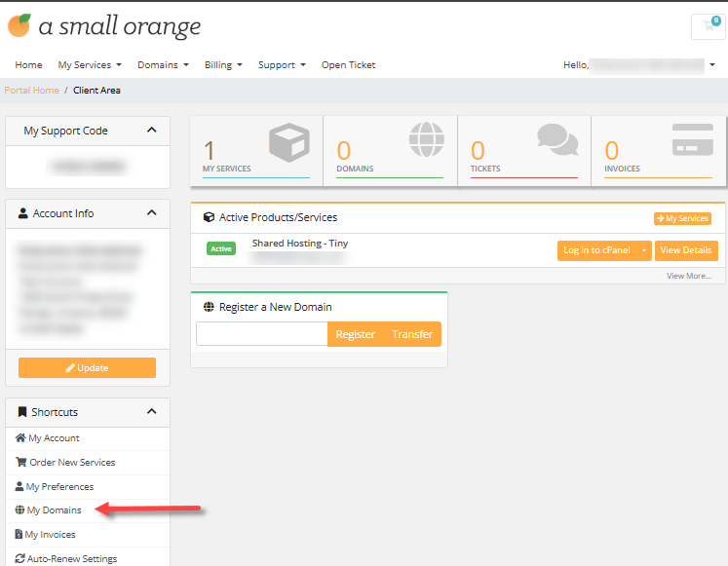Click refresh icon beside Auto-Renew Settings
728x566 pixels.
19,558
